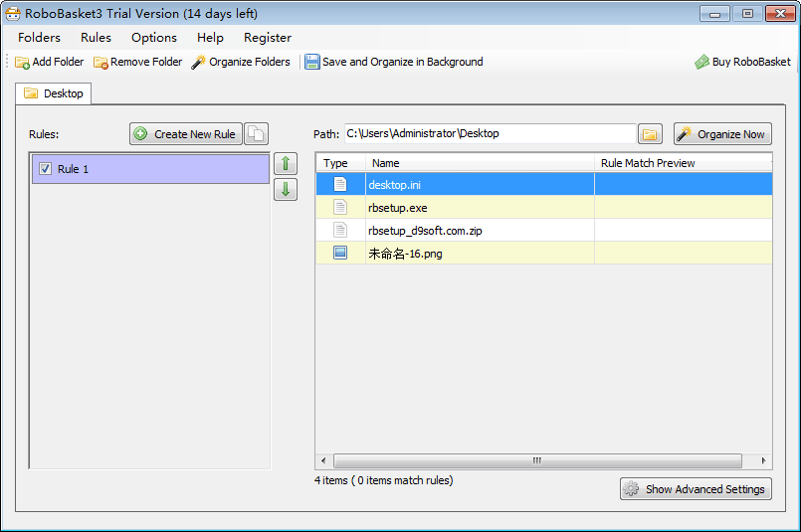Maximize the RoboBasket window
The height and width of the screenshot is (532, 801).
[x=747, y=14]
